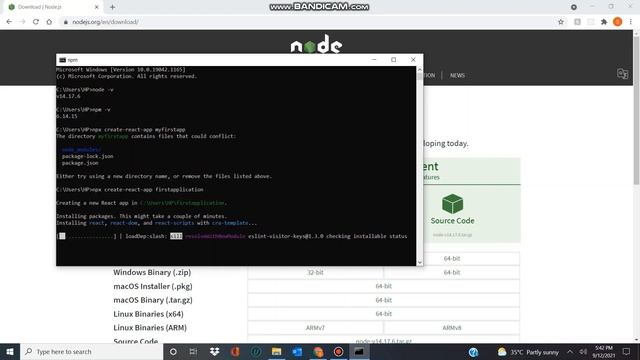Screen dimensions: 640x360
Task: Open the Windows notification center icon
Action: tap(627, 352)
